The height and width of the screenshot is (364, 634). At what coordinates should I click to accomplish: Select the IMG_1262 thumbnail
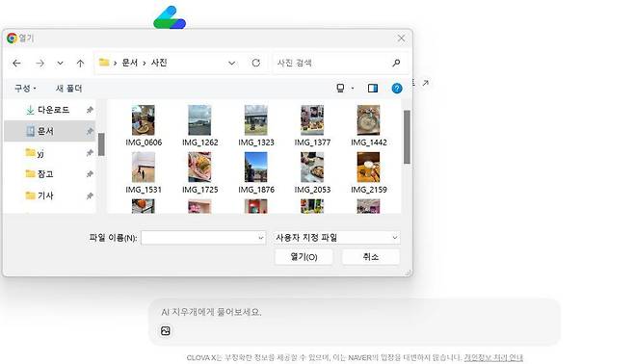[x=199, y=120]
